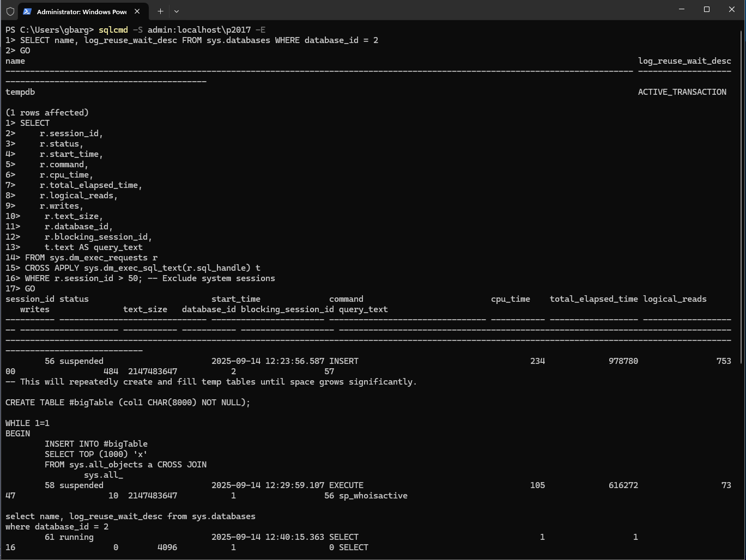
Task: Click the tempdb database name result
Action: coord(20,92)
